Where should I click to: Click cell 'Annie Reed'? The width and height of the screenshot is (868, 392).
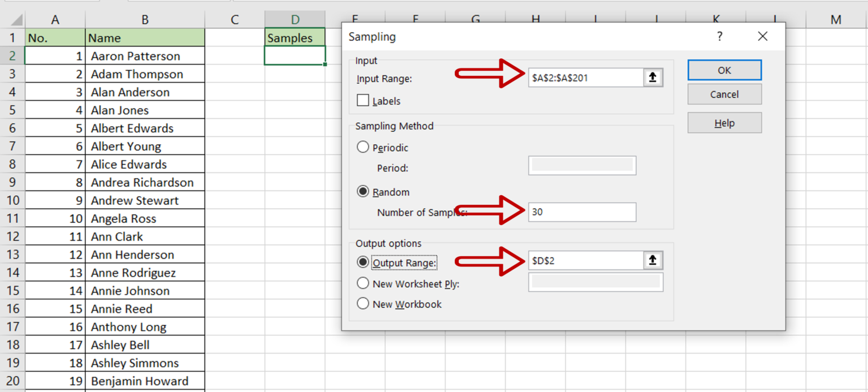[145, 309]
